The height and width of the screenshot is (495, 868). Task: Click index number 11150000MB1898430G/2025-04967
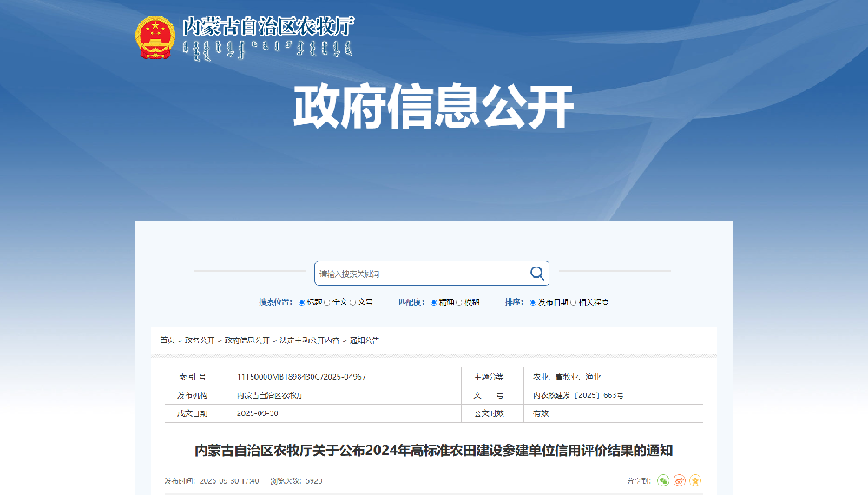(x=301, y=377)
